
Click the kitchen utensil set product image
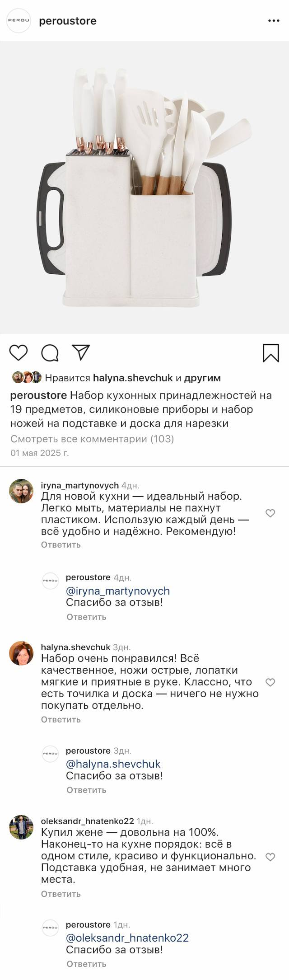click(x=144, y=188)
